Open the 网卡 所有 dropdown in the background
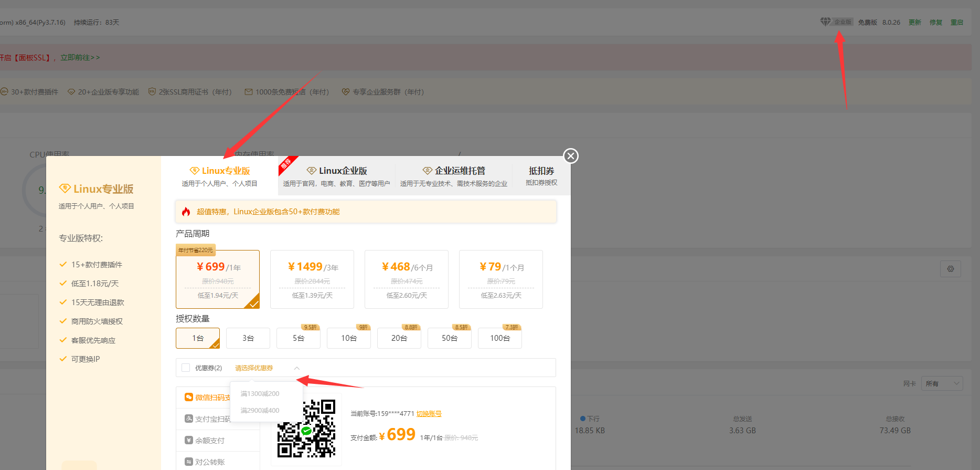 [x=942, y=383]
